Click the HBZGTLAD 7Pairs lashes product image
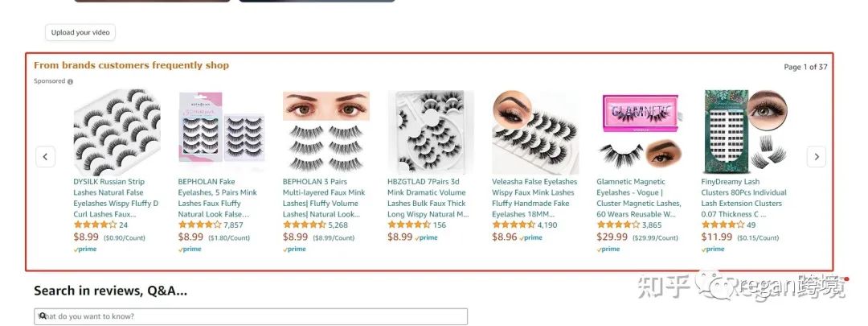The height and width of the screenshot is (326, 868). [431, 132]
